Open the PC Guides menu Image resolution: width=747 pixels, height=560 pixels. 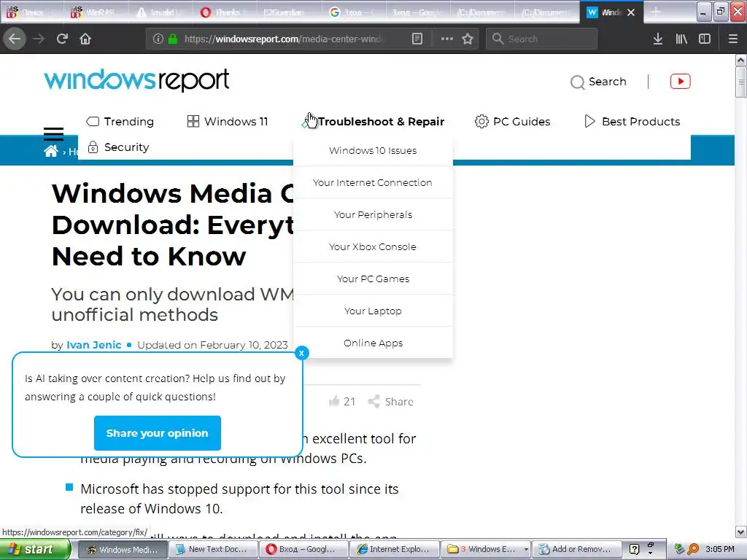tap(513, 122)
